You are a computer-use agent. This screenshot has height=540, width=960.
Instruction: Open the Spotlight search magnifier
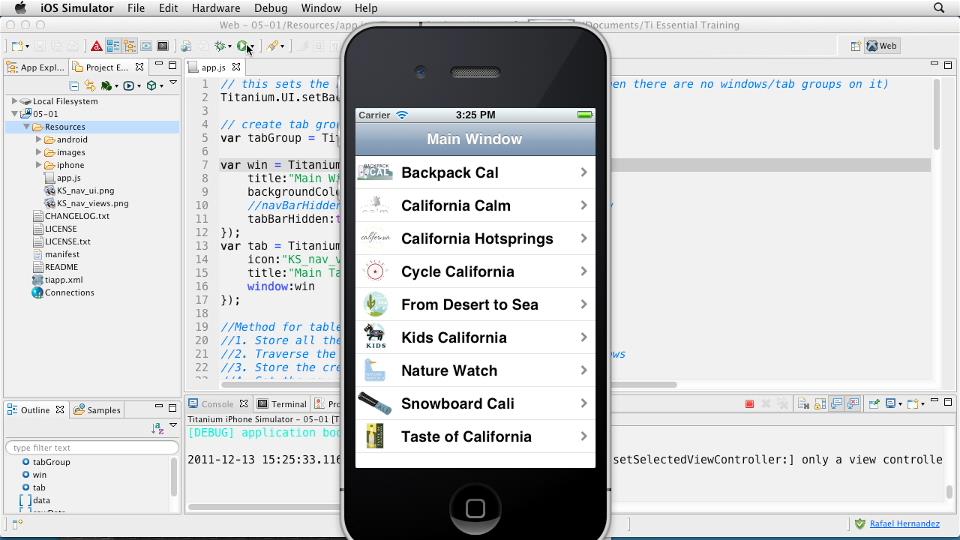click(x=939, y=8)
